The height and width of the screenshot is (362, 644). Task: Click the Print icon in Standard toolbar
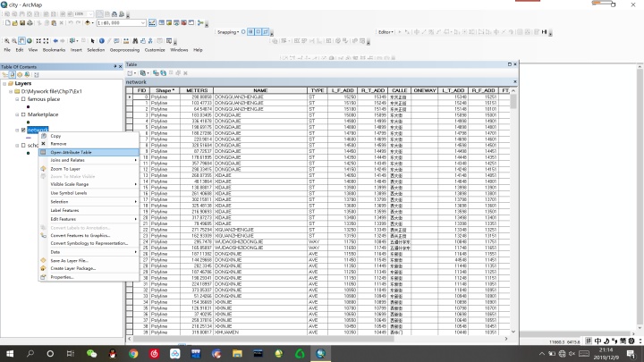pos(30,23)
